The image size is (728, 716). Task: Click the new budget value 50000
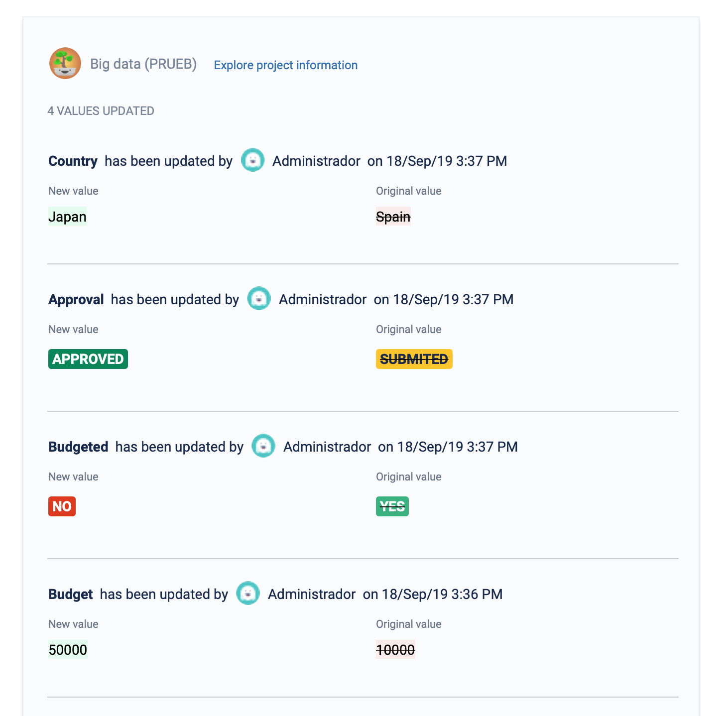point(68,650)
